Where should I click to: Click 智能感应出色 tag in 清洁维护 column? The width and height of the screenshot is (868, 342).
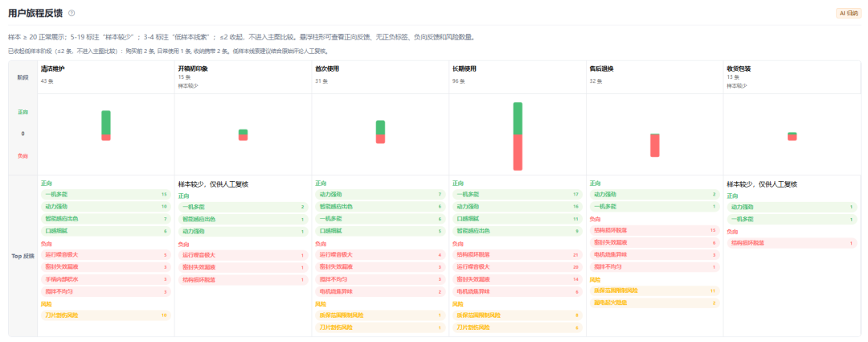(x=106, y=219)
